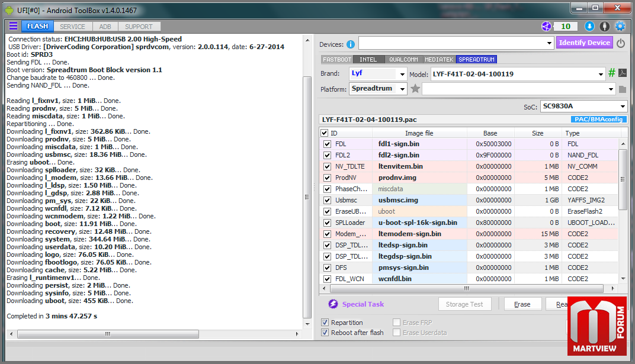Open the ADB tab

click(105, 27)
